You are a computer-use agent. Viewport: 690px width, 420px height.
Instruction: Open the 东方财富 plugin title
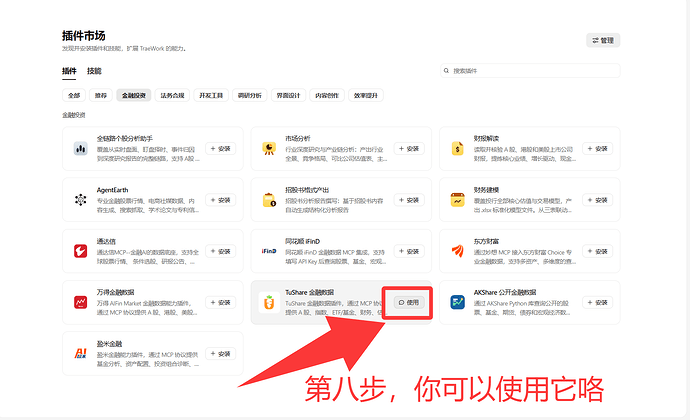486,241
